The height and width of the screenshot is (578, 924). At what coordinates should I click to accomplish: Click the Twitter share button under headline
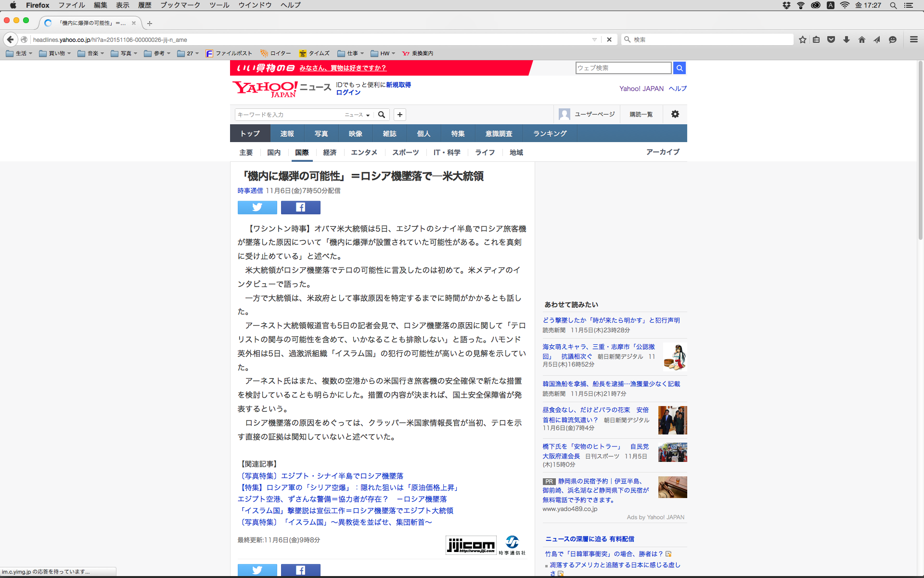point(257,207)
